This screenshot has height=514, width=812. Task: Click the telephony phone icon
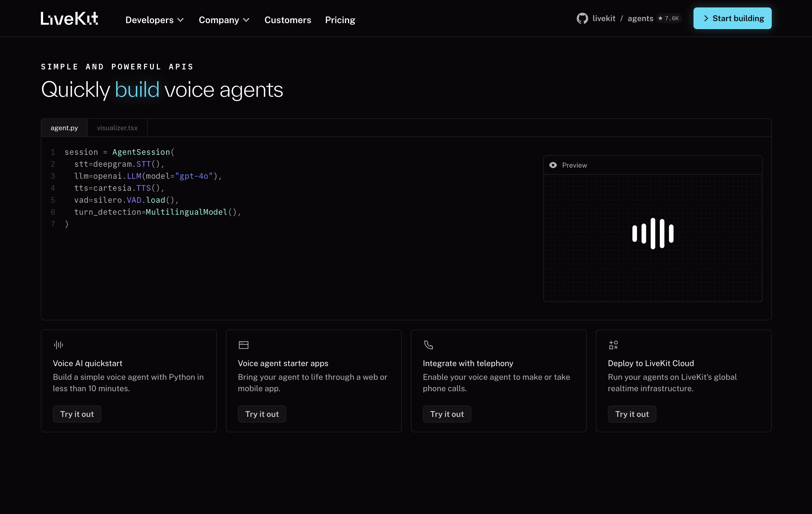tap(428, 345)
